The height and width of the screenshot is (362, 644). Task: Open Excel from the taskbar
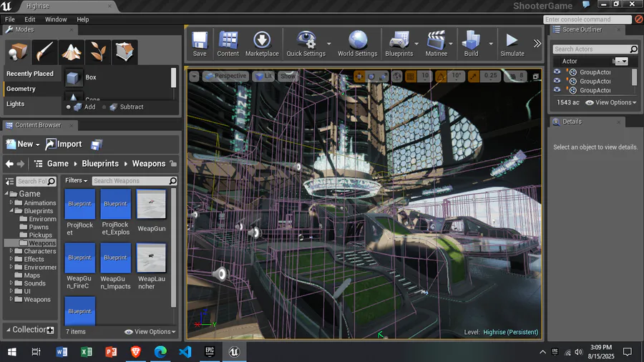tap(87, 352)
